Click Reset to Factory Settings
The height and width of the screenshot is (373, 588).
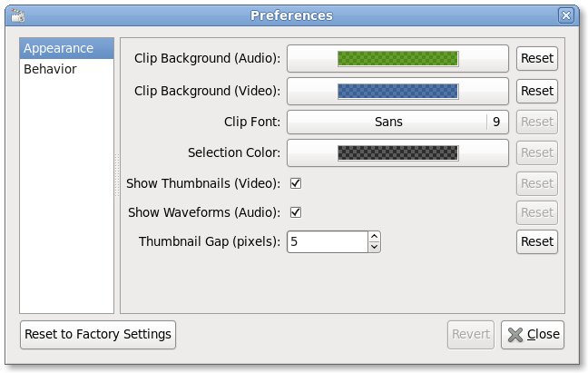[x=98, y=334]
